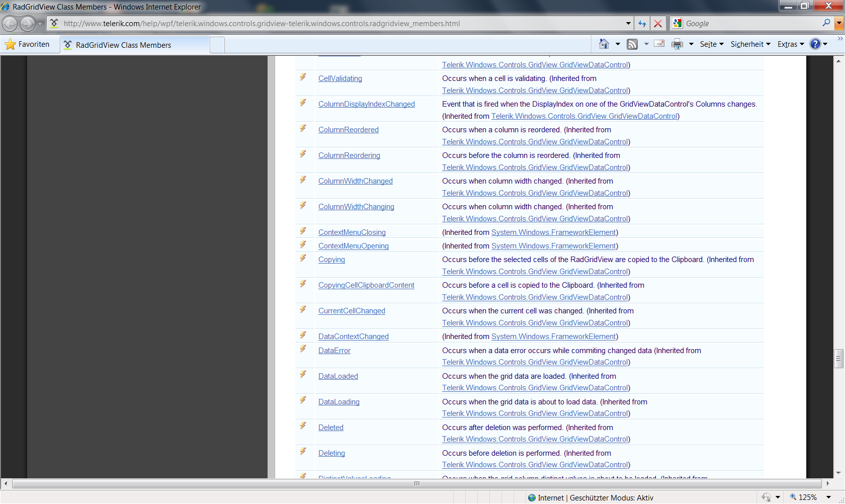Open the Favoriten favorites panel
This screenshot has width=845, height=504.
point(28,44)
